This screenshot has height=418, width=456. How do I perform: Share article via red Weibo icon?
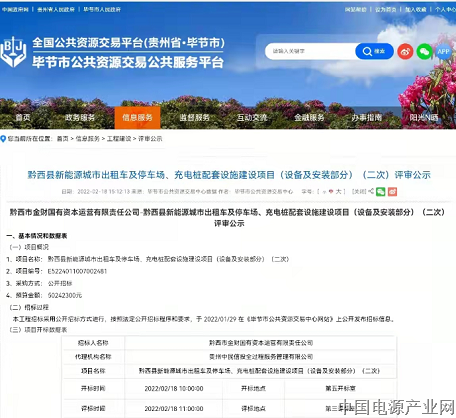(392, 192)
